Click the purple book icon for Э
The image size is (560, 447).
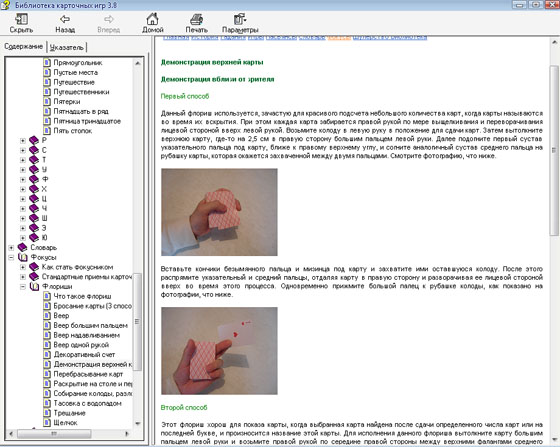click(x=34, y=228)
